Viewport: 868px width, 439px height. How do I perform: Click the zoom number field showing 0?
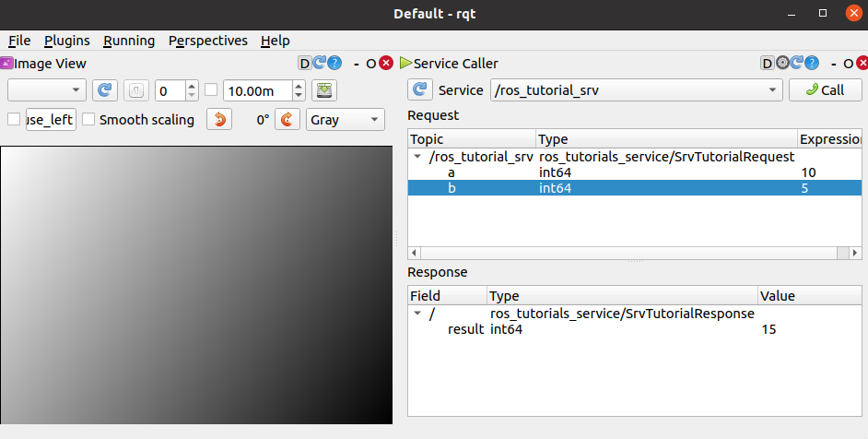pyautogui.click(x=170, y=90)
